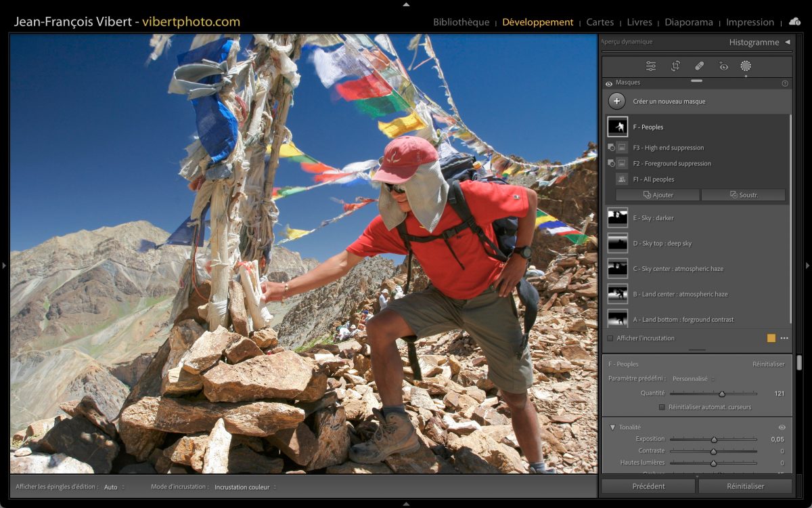
Task: Collapse the Tonalité section triangle
Action: (612, 427)
